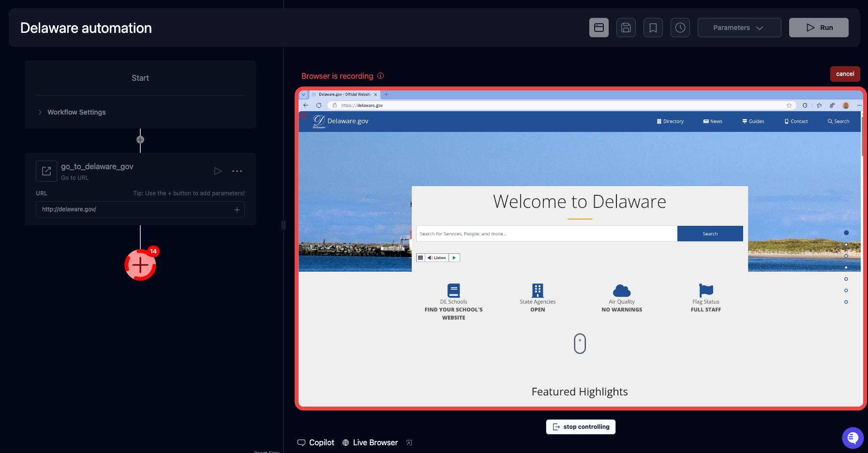868x453 pixels.
Task: Run the Delaware automation workflow
Action: [x=819, y=28]
